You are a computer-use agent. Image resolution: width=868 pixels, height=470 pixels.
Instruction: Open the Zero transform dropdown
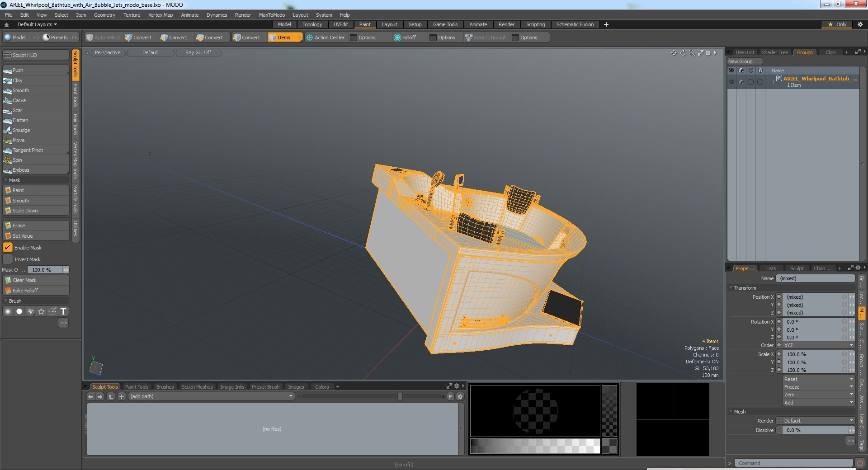pos(819,395)
